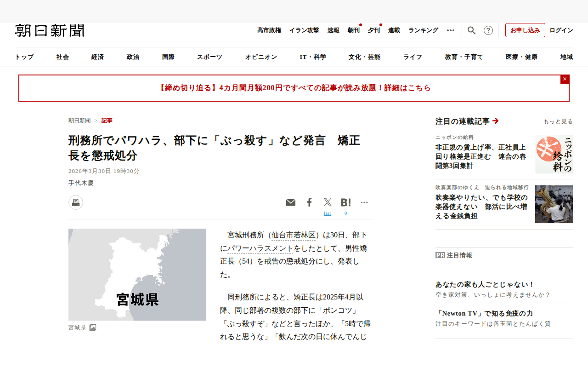Screen dimensions: 588x368
Task: View the ランキング page
Action: [424, 30]
